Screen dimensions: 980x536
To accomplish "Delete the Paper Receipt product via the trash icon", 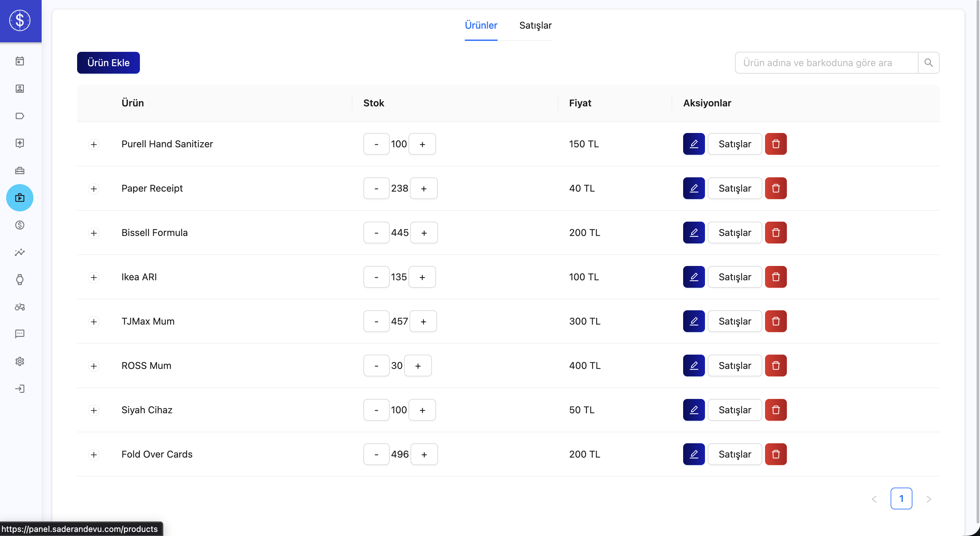I will tap(775, 188).
